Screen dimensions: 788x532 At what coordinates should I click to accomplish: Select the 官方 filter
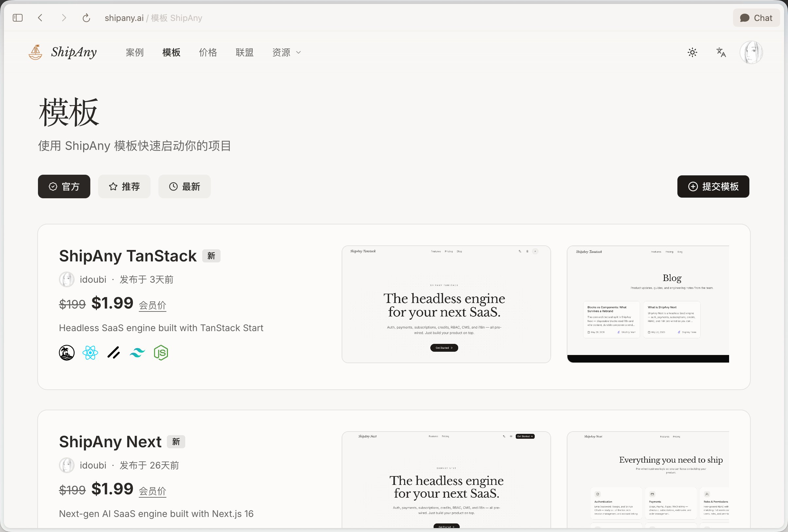click(64, 186)
